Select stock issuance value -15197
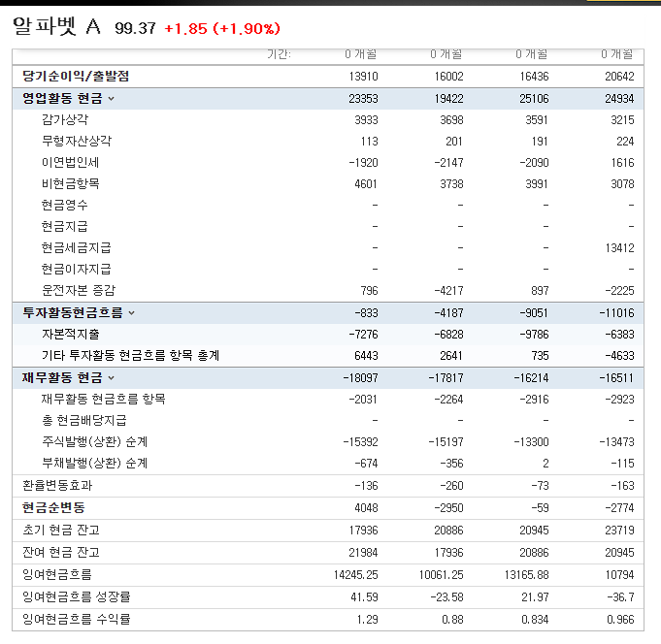Screen dimensions: 661x644 point(446,442)
